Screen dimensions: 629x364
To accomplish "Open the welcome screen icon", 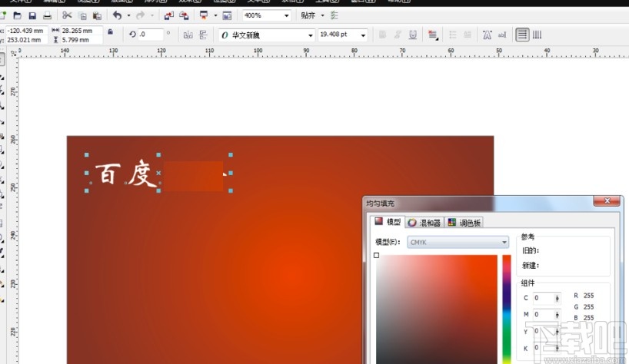I will pos(227,16).
